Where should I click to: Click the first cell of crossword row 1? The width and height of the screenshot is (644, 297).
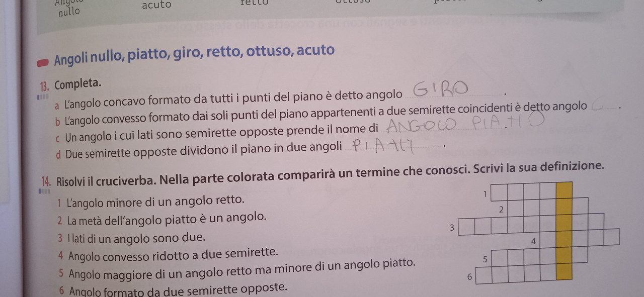pyautogui.click(x=498, y=192)
